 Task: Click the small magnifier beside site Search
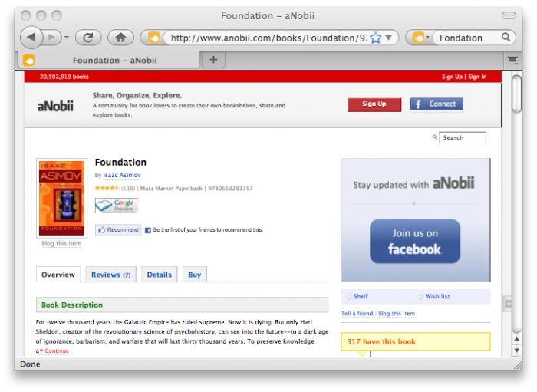(x=434, y=137)
